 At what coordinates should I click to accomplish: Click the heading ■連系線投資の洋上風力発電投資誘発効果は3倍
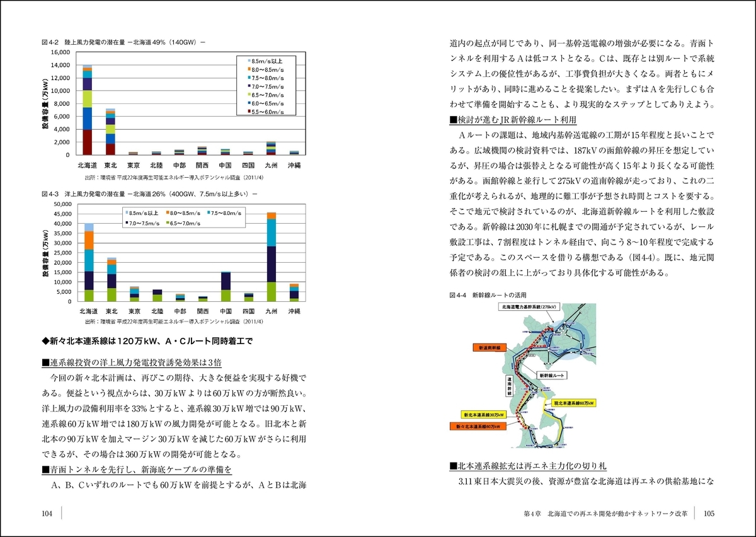tap(131, 362)
